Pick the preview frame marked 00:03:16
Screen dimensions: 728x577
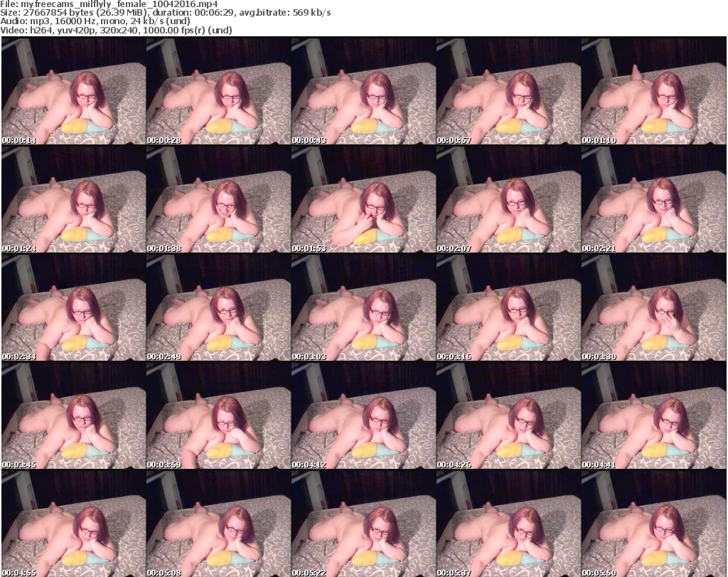508,307
